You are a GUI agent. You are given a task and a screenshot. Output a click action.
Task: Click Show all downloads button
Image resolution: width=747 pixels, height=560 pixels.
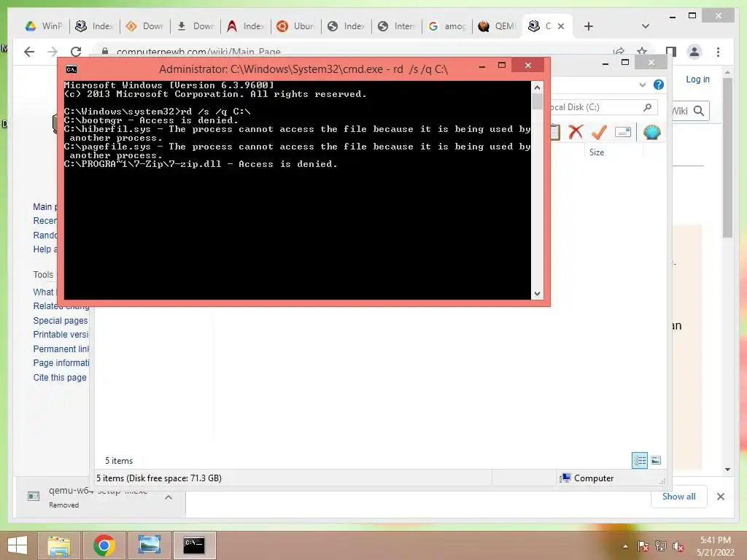click(679, 497)
